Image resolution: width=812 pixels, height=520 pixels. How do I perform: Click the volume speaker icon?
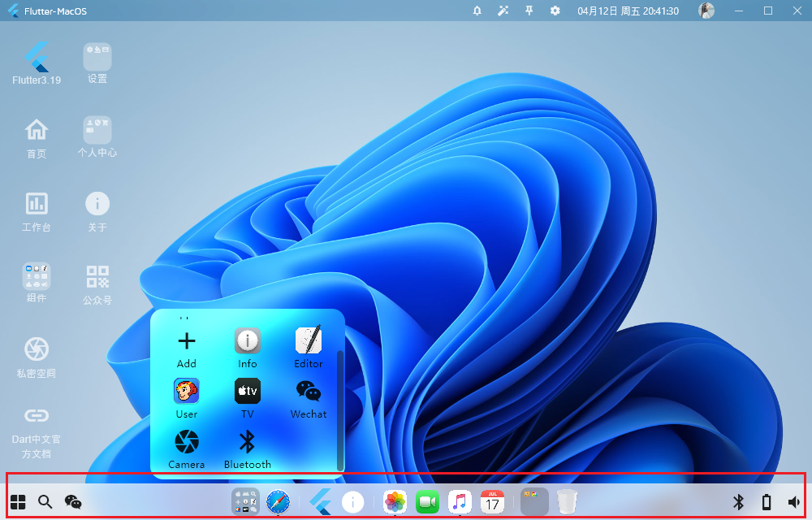pyautogui.click(x=794, y=502)
